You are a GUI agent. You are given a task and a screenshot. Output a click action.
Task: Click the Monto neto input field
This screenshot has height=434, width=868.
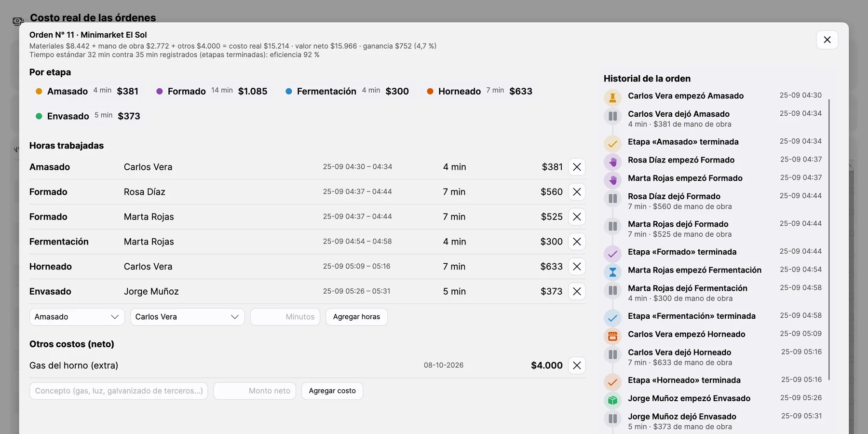tap(255, 391)
